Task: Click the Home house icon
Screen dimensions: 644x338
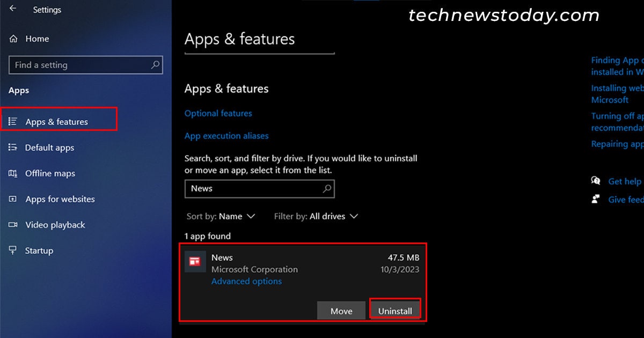Action: click(x=13, y=39)
